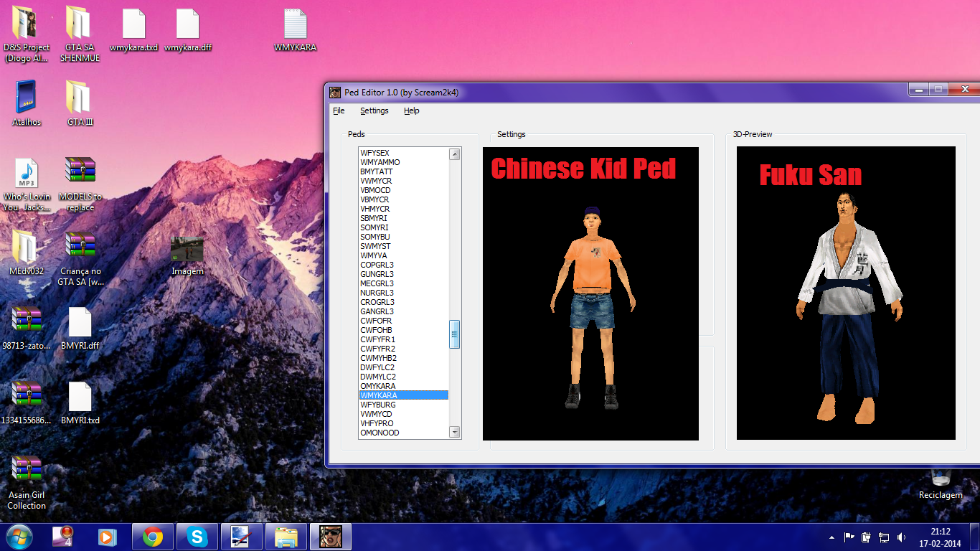Select NURGRL3 in the Peds list

pyautogui.click(x=404, y=293)
